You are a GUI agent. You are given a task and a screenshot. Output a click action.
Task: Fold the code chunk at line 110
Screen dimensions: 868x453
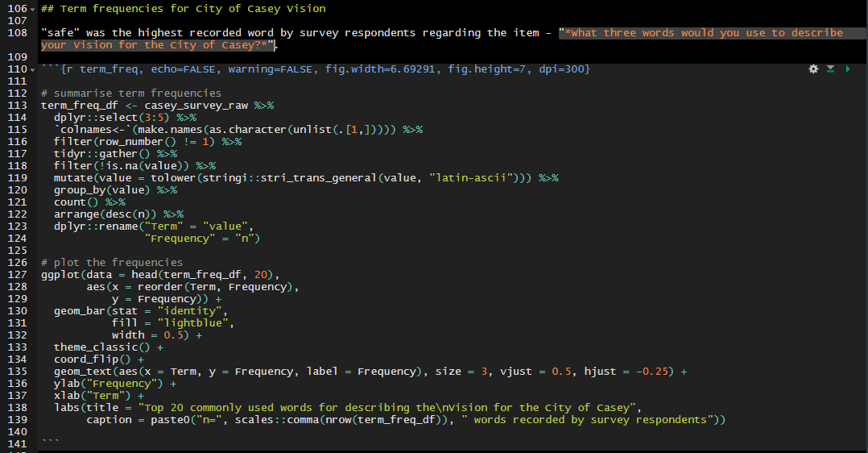tap(33, 69)
